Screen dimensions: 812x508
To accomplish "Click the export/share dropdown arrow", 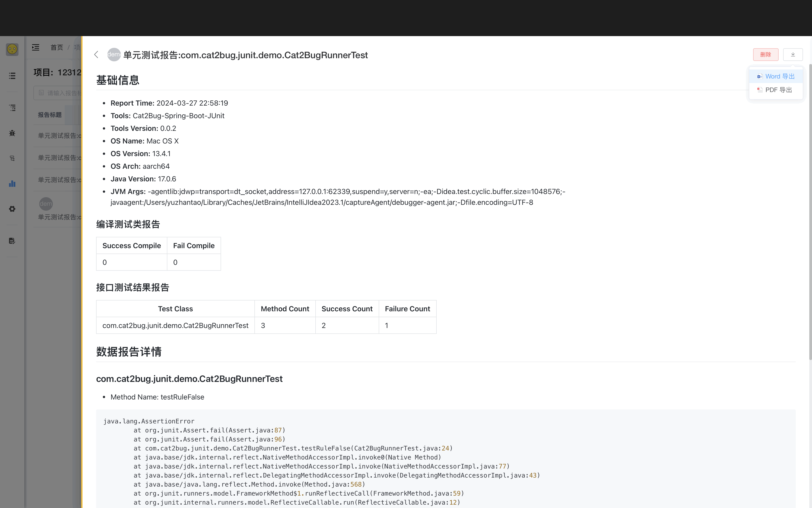I will (793, 54).
